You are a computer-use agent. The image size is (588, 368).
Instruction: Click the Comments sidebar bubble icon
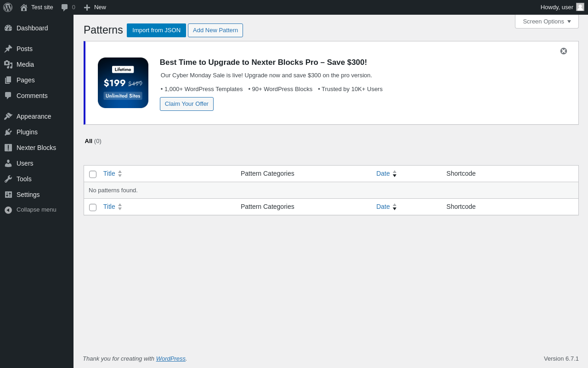click(x=8, y=96)
